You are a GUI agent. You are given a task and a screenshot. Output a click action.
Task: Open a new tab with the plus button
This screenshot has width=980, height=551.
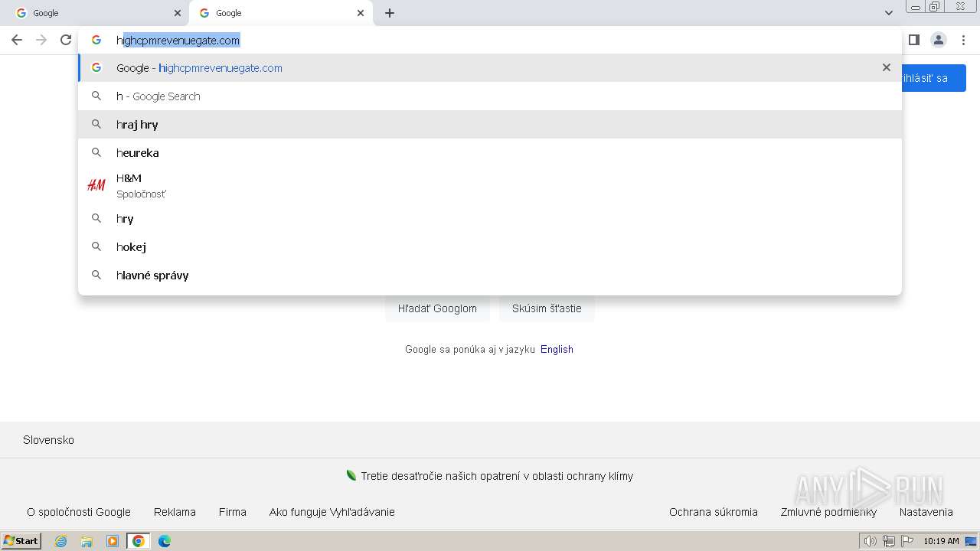tap(390, 13)
